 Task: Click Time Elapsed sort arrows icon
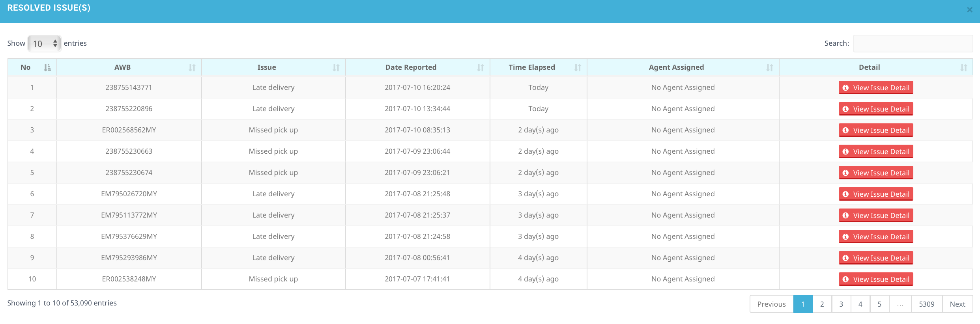[578, 68]
